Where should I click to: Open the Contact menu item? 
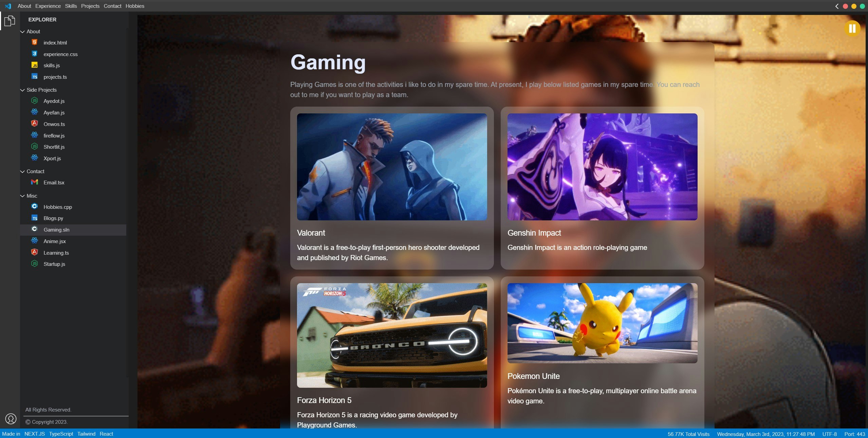[x=113, y=6]
